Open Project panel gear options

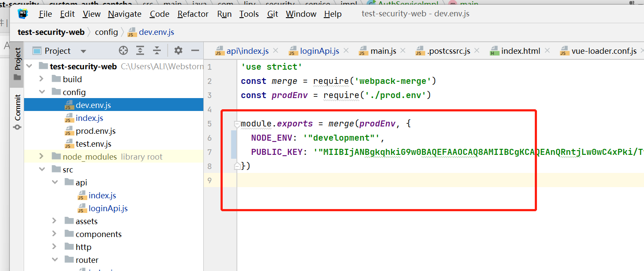click(x=178, y=51)
